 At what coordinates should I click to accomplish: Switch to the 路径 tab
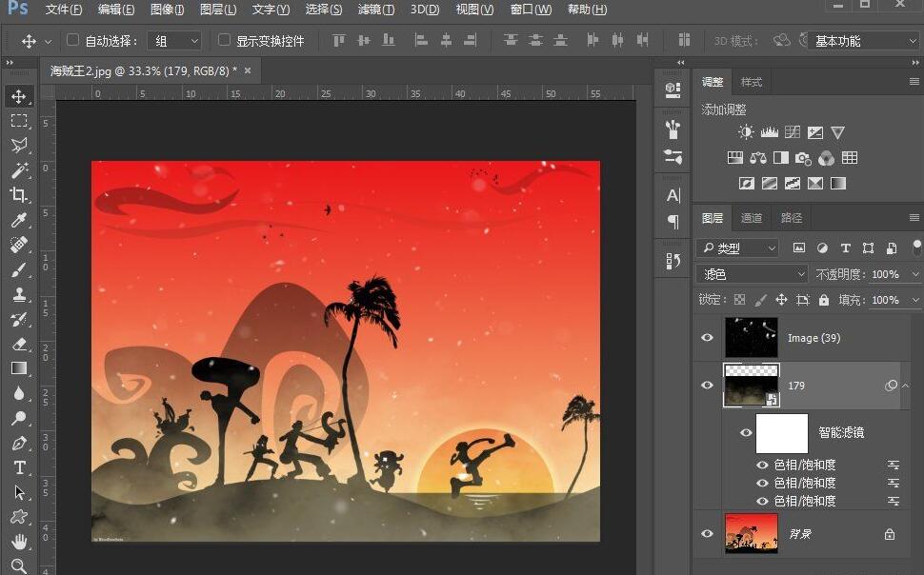tap(792, 218)
